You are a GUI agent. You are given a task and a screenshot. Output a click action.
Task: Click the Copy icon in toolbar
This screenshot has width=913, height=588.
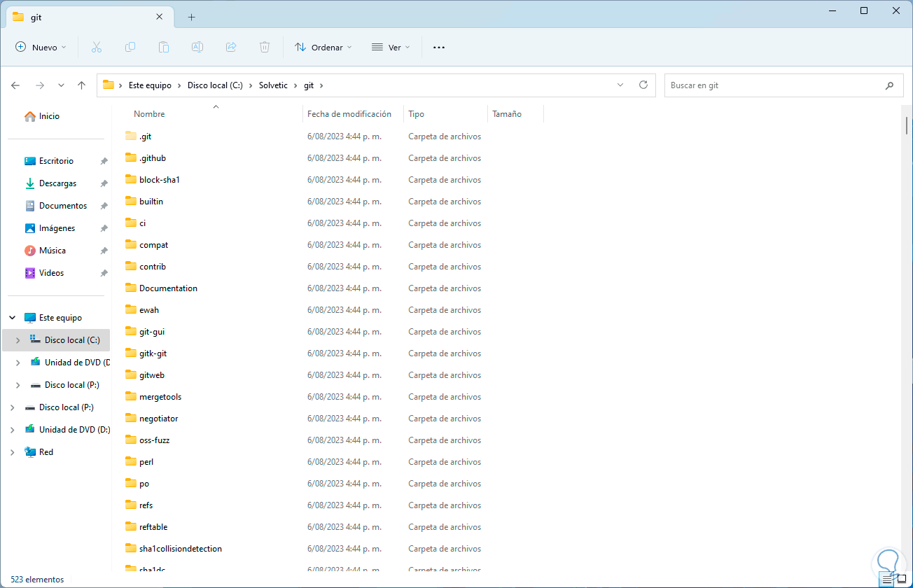coord(130,48)
